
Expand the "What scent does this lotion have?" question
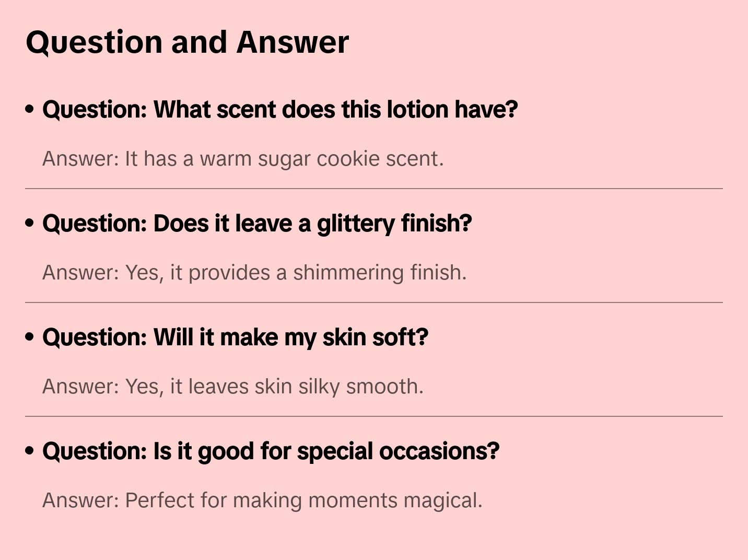[x=280, y=110]
